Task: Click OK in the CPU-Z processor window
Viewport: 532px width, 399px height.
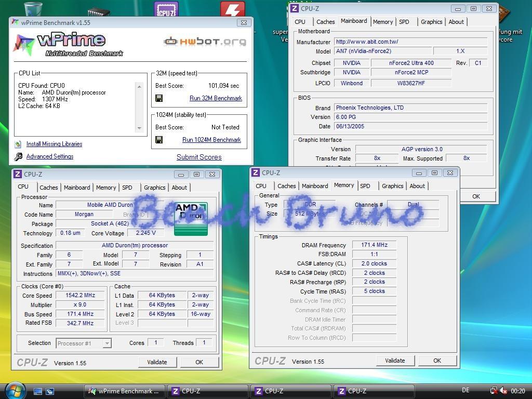Action: coord(199,362)
